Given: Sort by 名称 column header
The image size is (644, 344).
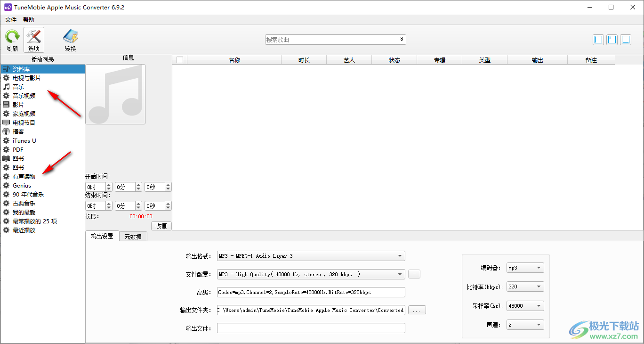Looking at the screenshot, I should pyautogui.click(x=234, y=60).
